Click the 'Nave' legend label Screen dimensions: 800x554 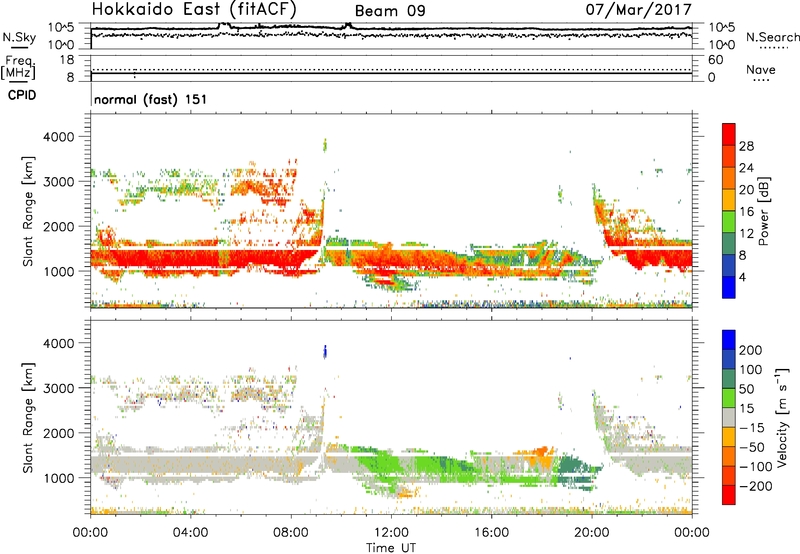[761, 69]
